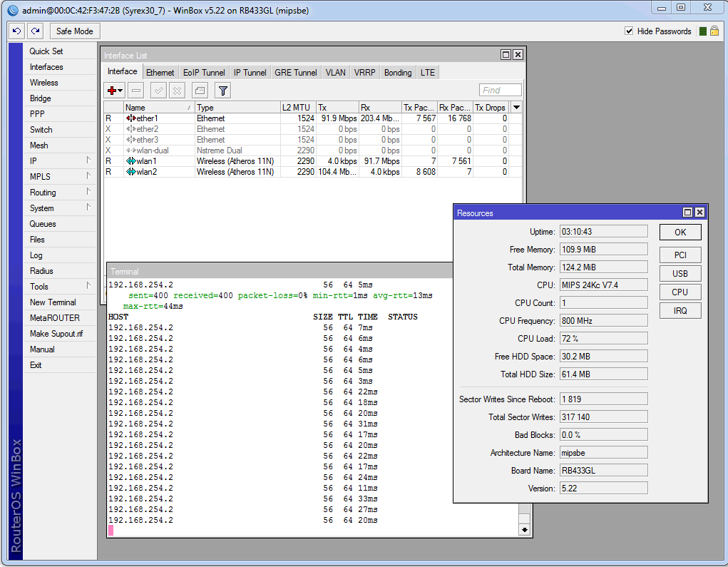Image resolution: width=728 pixels, height=567 pixels.
Task: Click the wlan2 wireless interface icon
Action: point(131,172)
